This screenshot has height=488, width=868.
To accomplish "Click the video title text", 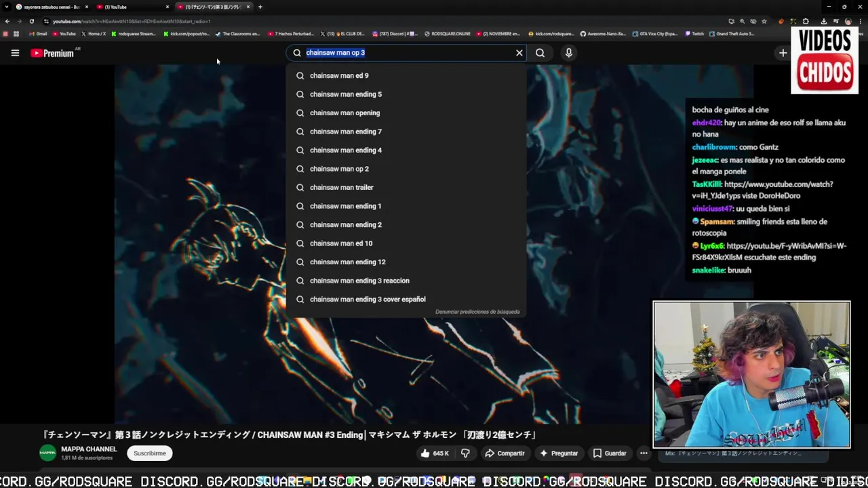I will click(x=290, y=435).
